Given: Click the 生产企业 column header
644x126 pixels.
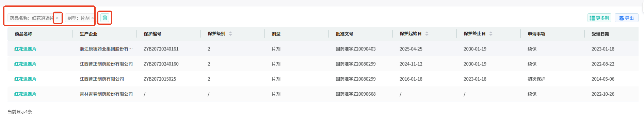Looking at the screenshot, I should coord(88,34).
